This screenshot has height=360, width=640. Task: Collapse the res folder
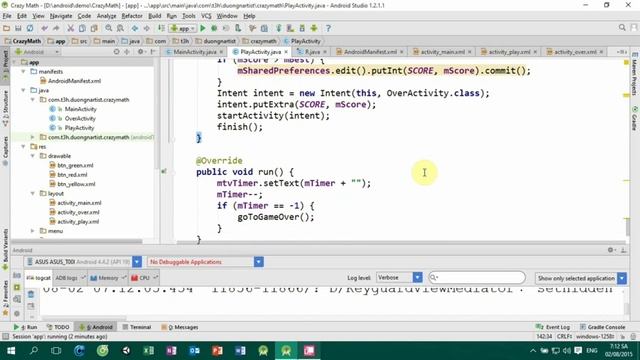[x=23, y=147]
